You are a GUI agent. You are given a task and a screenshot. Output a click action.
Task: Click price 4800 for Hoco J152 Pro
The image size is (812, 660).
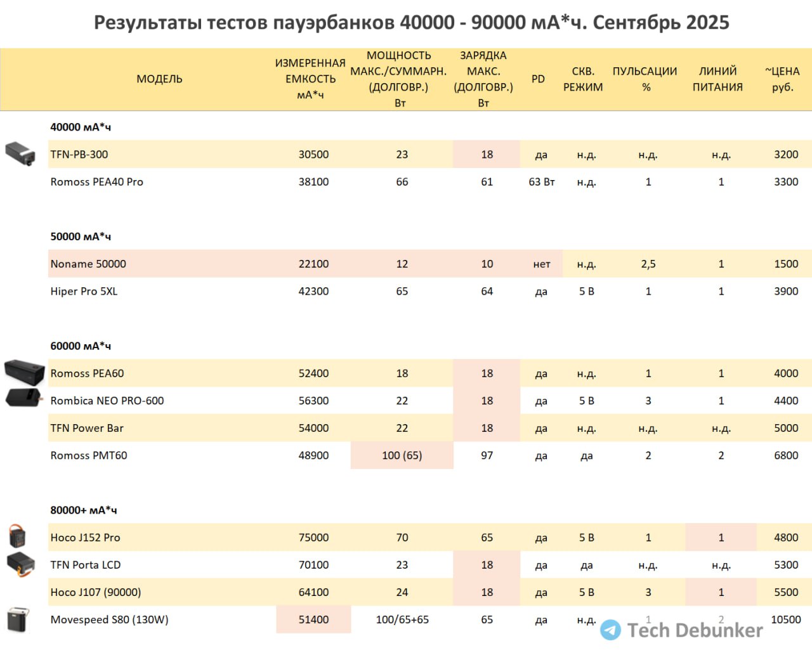coord(786,538)
